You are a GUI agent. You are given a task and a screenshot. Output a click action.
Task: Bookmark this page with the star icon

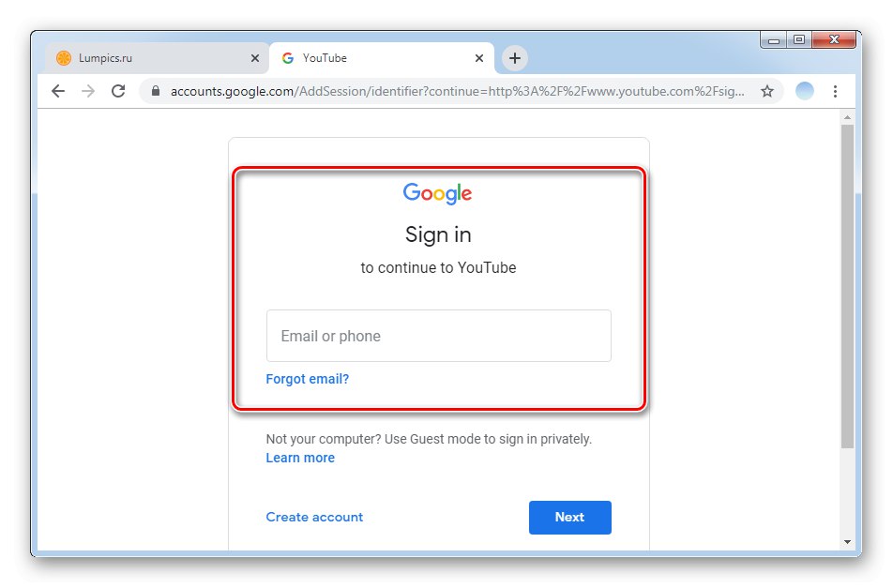[767, 91]
